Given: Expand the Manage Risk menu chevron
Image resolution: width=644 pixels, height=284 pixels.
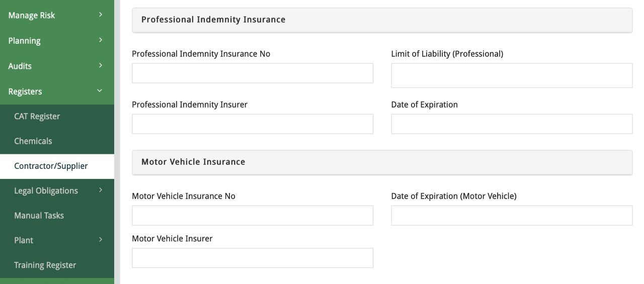Looking at the screenshot, I should pyautogui.click(x=101, y=15).
